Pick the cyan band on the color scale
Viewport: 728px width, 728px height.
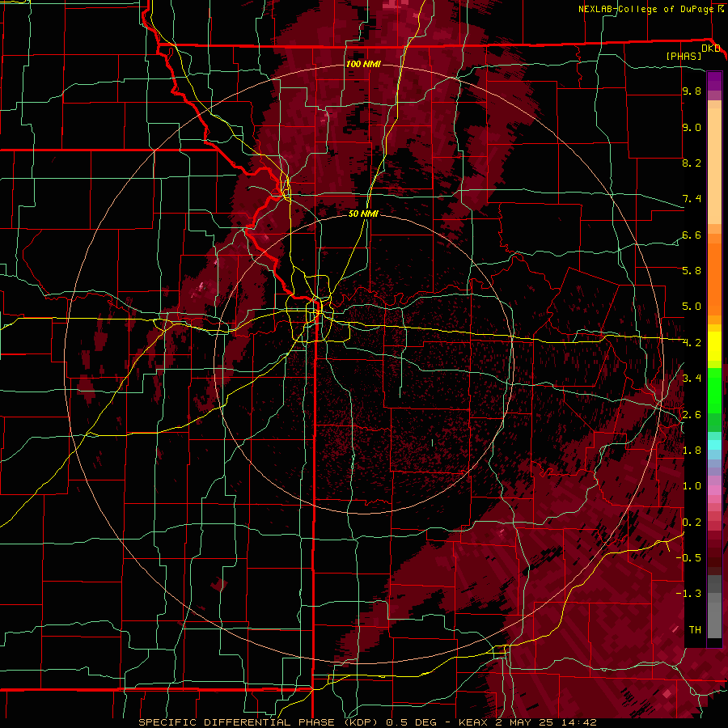pos(714,445)
